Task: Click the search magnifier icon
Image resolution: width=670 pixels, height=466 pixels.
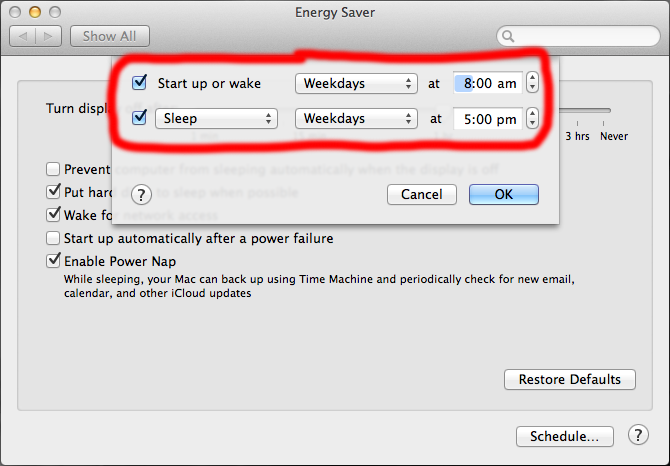Action: (509, 37)
